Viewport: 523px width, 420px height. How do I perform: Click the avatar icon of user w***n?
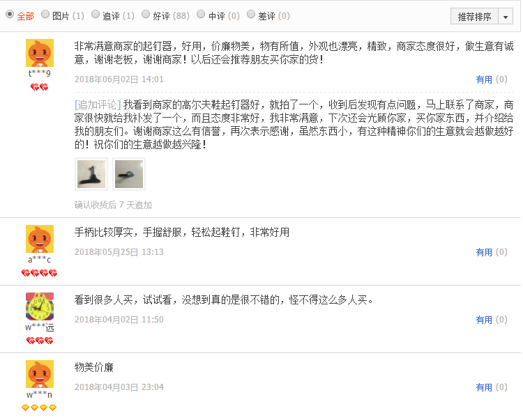pos(40,374)
